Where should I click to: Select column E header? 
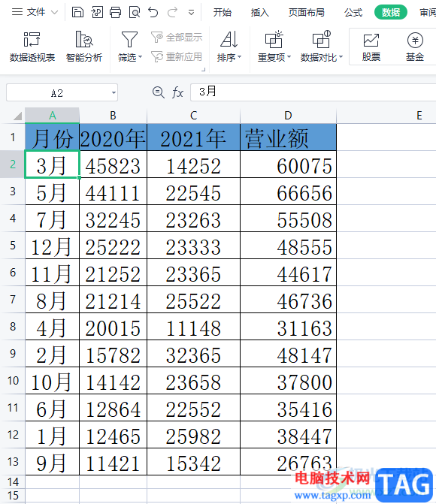[x=419, y=116]
